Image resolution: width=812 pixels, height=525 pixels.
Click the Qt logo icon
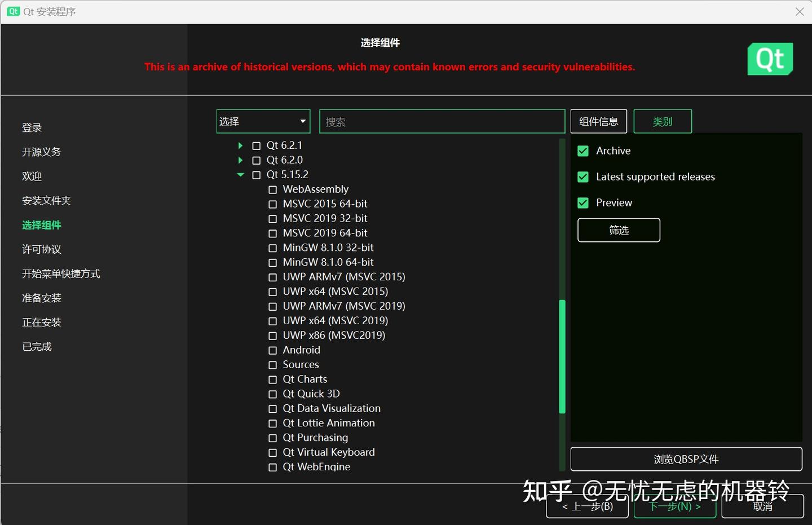[x=770, y=59]
